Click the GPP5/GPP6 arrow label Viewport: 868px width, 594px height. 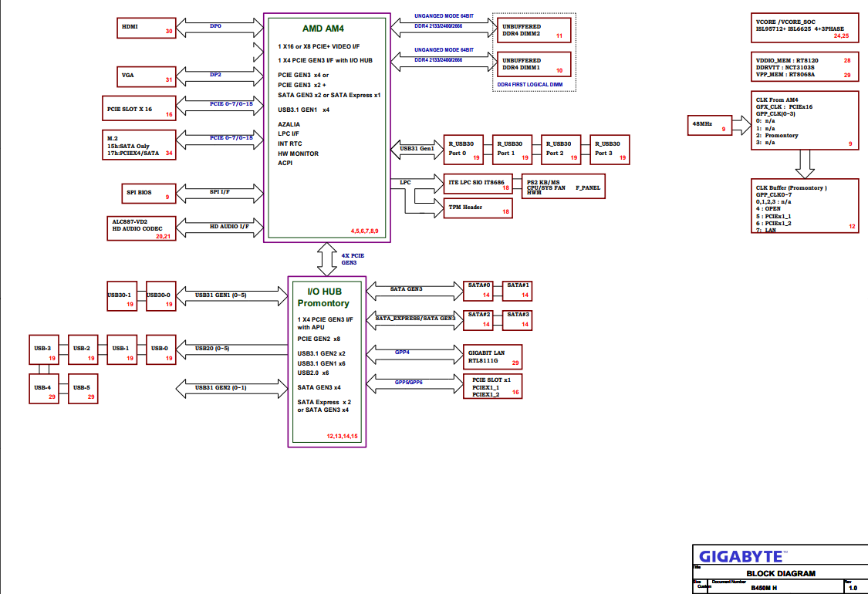pyautogui.click(x=408, y=382)
